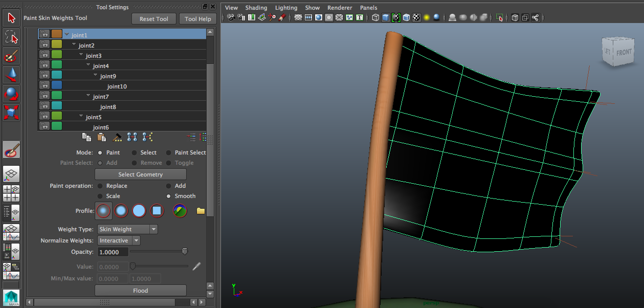Open the ramp Profile brush icon

pyautogui.click(x=180, y=210)
